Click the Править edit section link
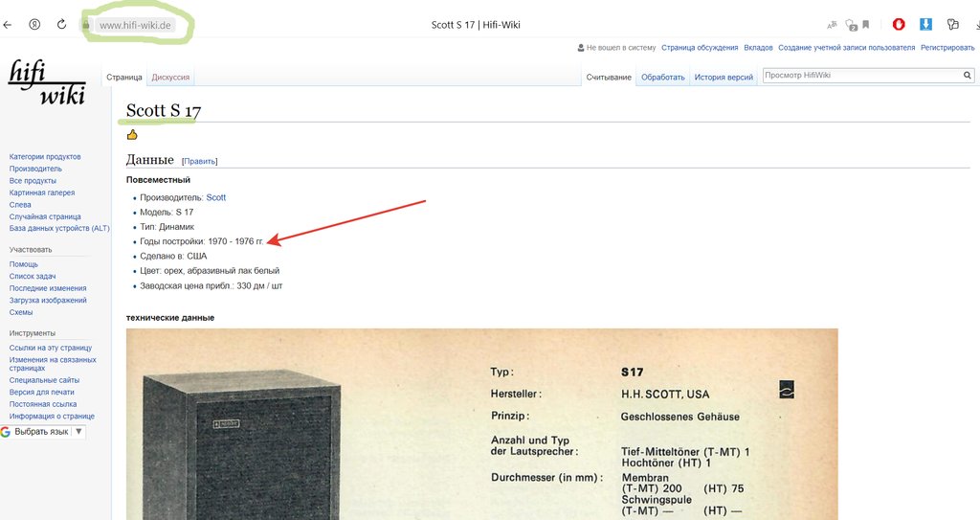Viewport: 980px width, 520px height. [x=199, y=162]
